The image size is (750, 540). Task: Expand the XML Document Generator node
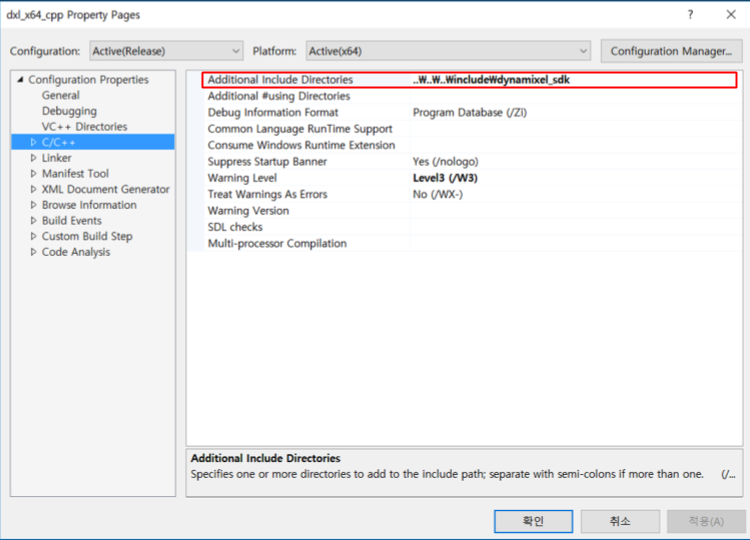coord(33,189)
